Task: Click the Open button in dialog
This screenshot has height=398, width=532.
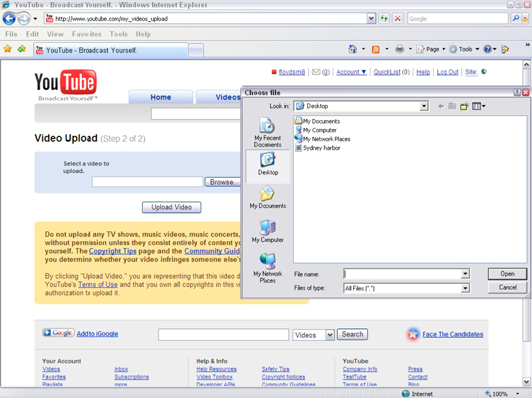Action: (x=507, y=274)
